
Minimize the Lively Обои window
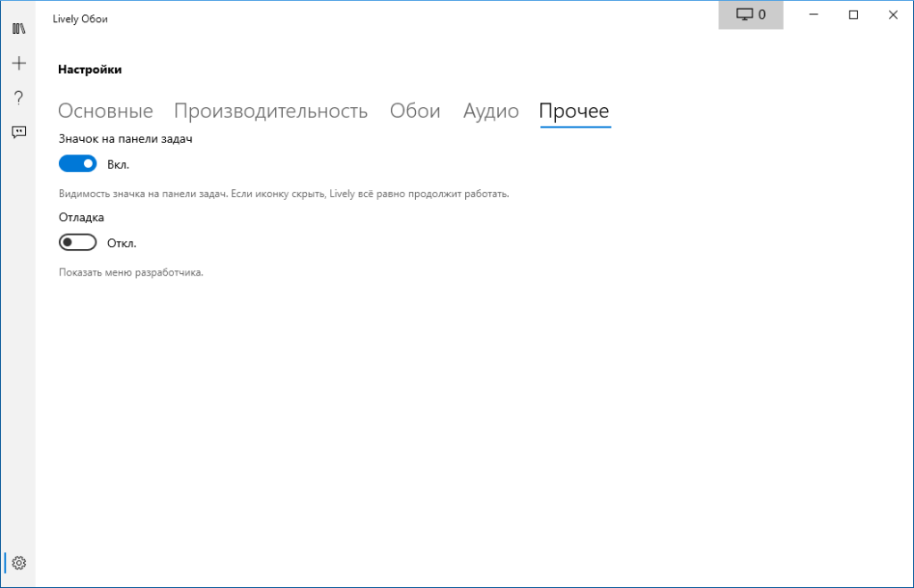click(x=813, y=14)
